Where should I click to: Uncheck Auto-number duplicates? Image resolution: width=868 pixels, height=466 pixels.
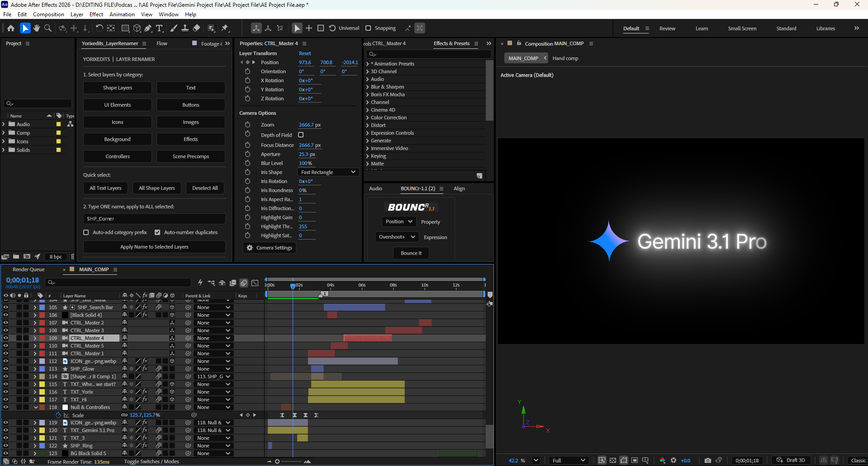click(x=157, y=232)
